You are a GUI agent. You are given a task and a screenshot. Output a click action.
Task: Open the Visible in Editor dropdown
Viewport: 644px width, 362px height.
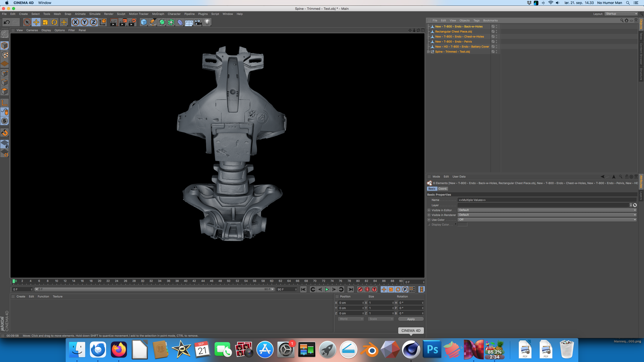coord(547,210)
